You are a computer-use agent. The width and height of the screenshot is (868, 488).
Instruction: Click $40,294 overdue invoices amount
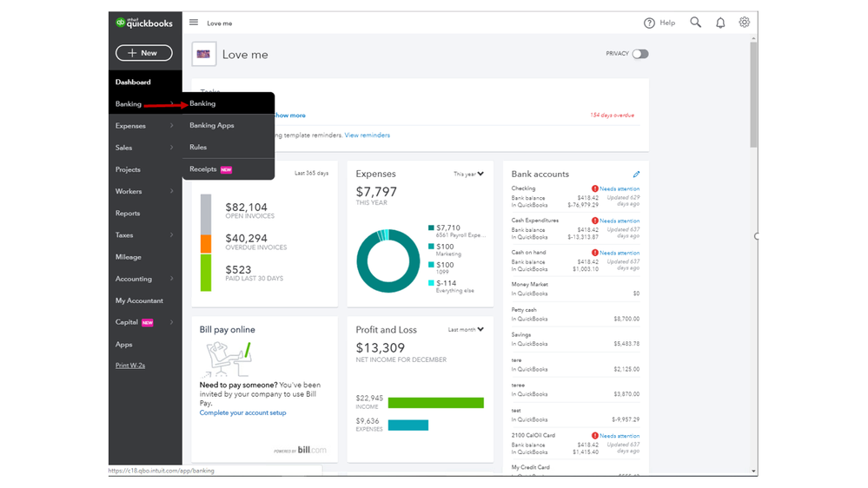click(x=247, y=239)
